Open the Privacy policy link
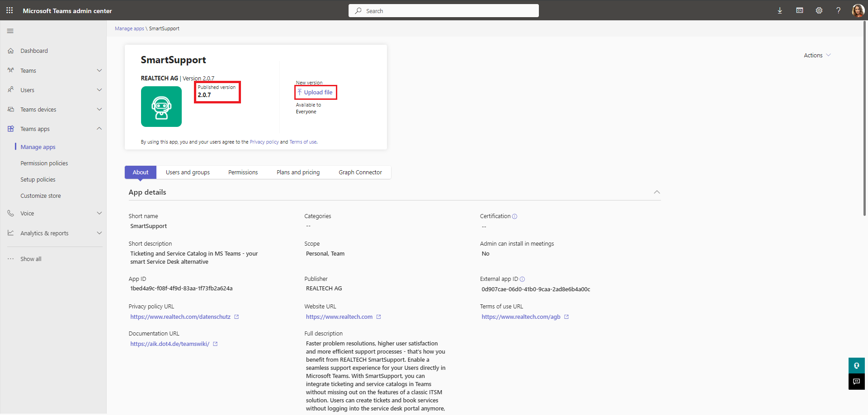Viewport: 868px width, 415px height. (264, 142)
